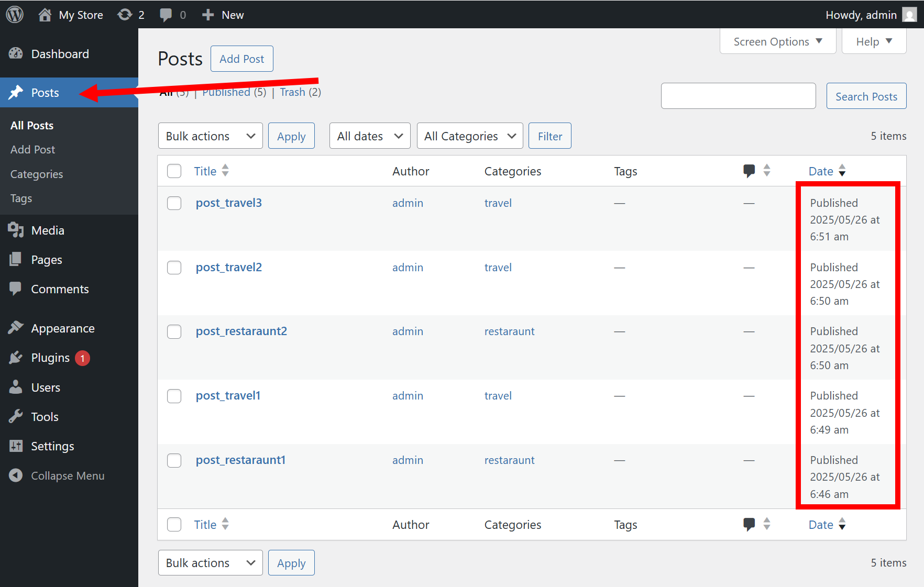Viewport: 924px width, 587px height.
Task: Open the bottom Bulk actions dropdown
Action: click(x=210, y=563)
